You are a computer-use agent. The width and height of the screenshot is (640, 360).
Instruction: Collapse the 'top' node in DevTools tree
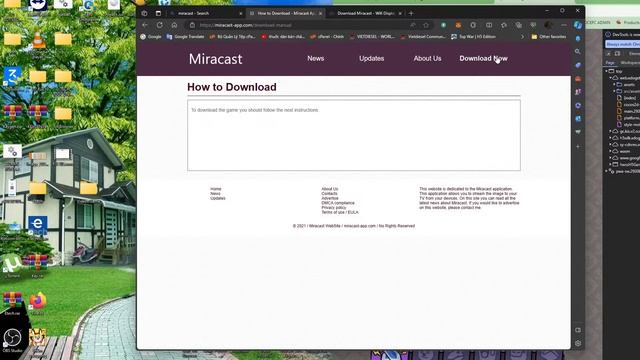click(607, 71)
